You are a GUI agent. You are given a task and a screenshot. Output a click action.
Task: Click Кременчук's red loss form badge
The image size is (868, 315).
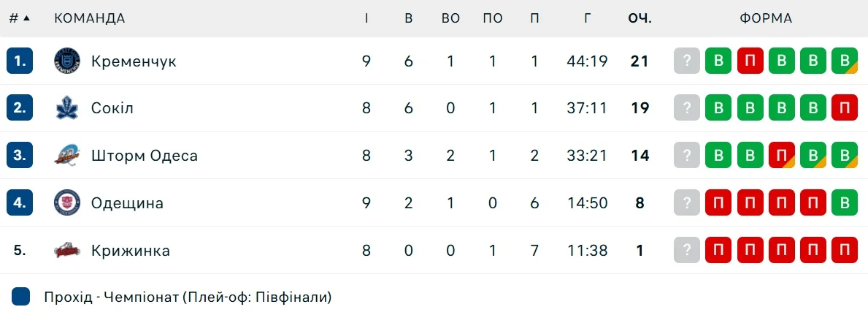(750, 61)
